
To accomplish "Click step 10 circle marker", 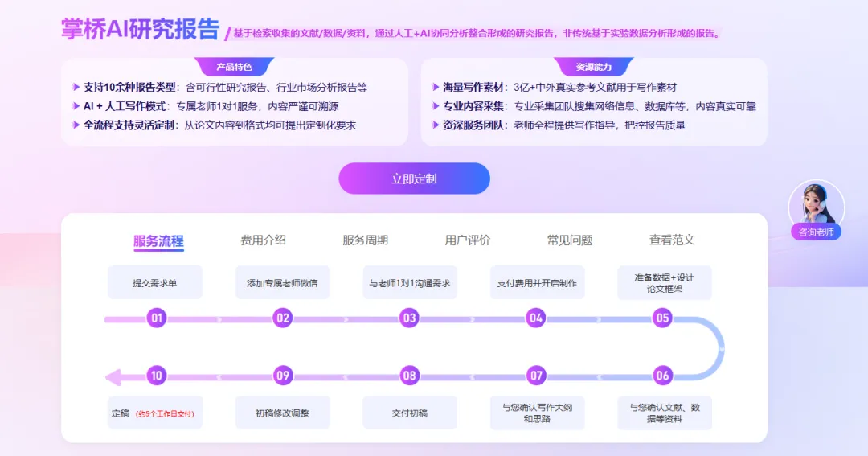I will pyautogui.click(x=157, y=376).
